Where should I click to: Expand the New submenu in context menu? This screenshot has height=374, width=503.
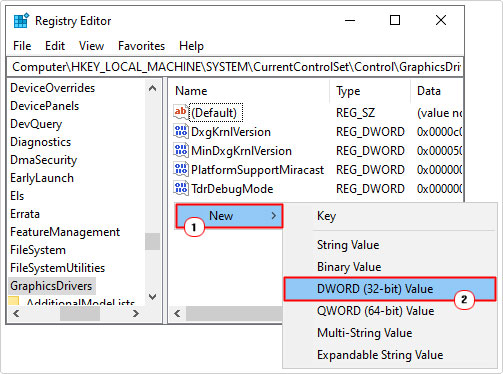[229, 216]
